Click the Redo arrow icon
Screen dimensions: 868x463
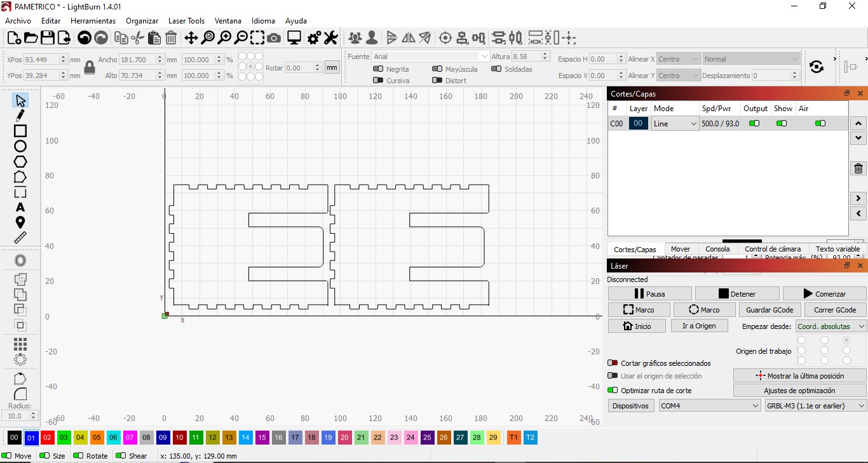click(x=101, y=38)
